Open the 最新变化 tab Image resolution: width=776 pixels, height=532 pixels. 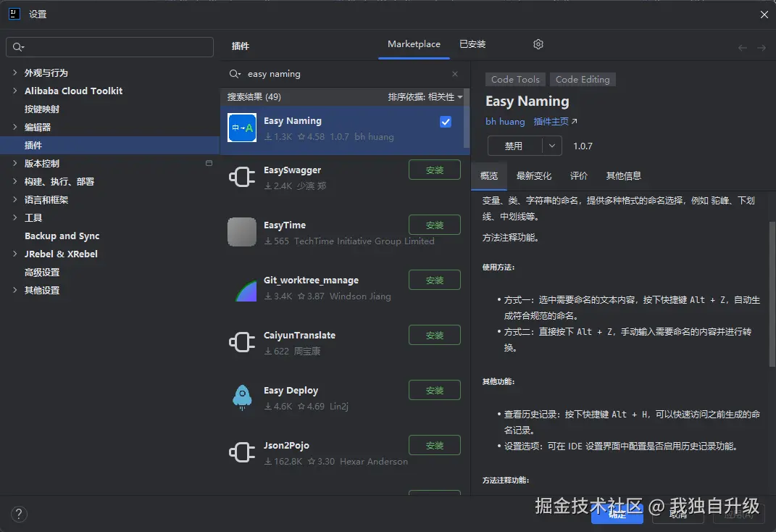tap(533, 175)
